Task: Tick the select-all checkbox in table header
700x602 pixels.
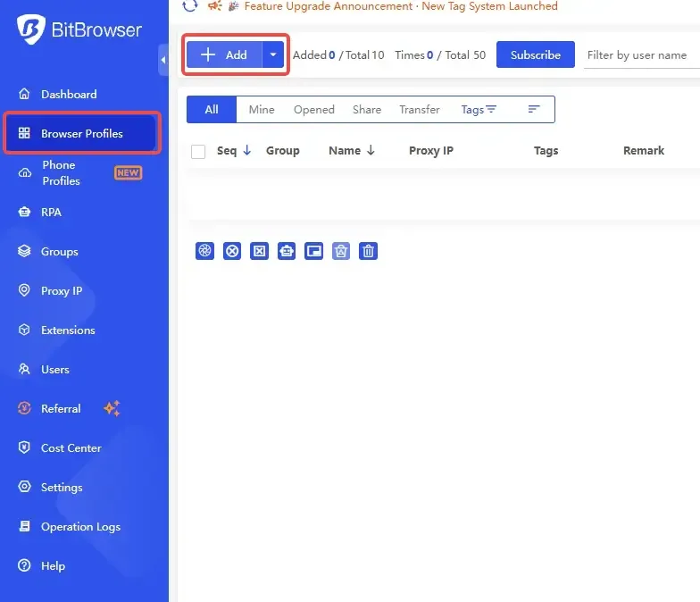Action: tap(198, 152)
